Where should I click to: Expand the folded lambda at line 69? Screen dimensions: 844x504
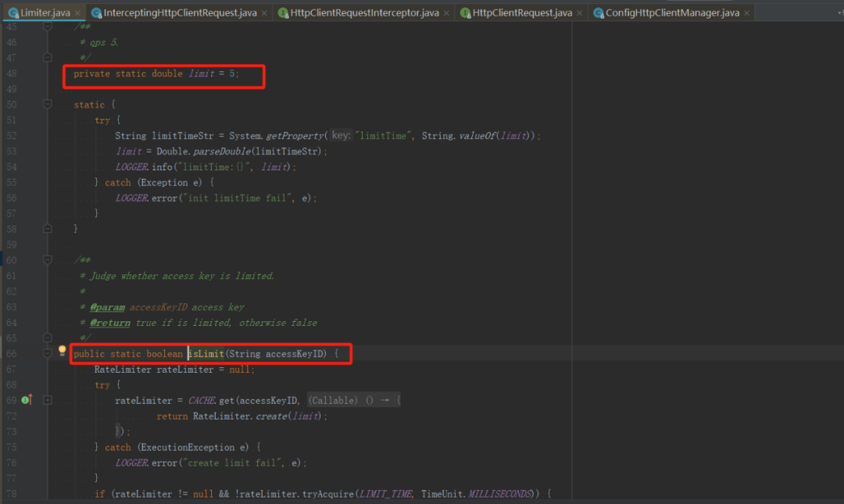click(x=48, y=400)
